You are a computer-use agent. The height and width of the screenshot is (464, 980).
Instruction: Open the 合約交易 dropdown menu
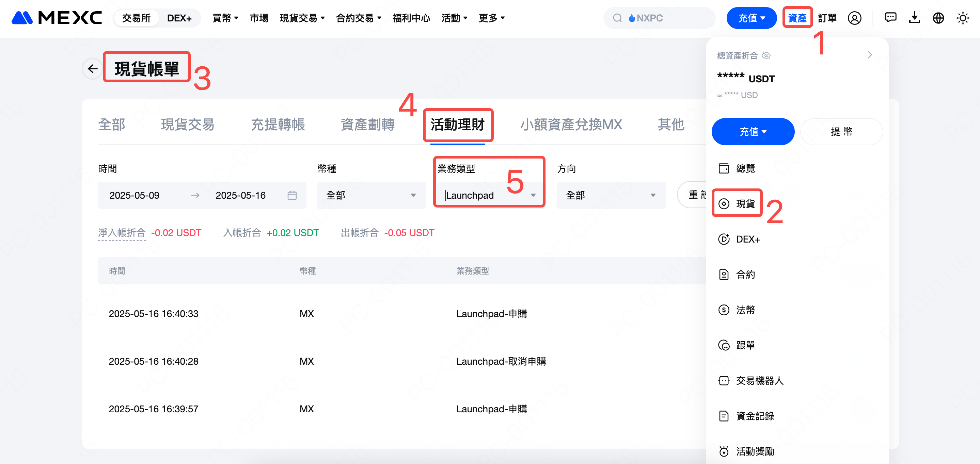(x=358, y=18)
